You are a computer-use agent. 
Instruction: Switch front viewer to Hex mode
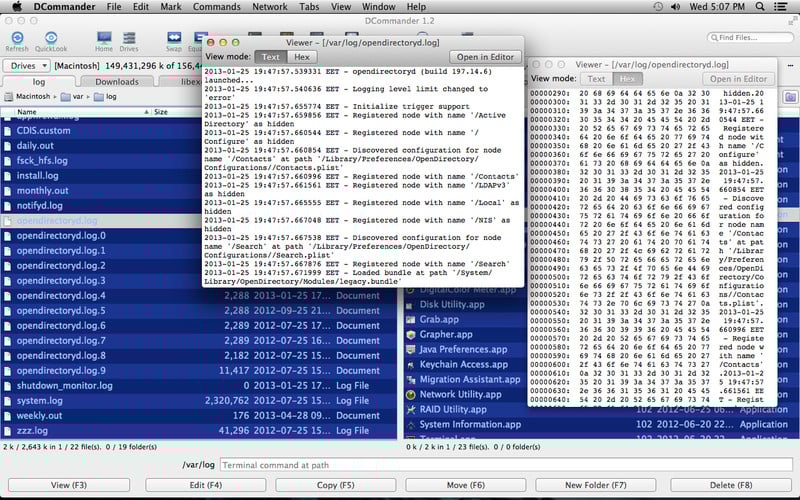302,57
